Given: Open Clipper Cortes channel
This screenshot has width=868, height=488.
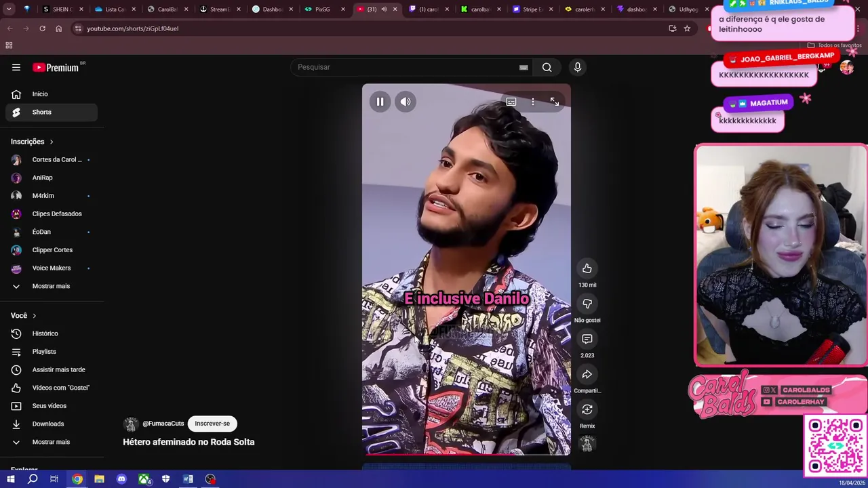Looking at the screenshot, I should click(x=52, y=250).
